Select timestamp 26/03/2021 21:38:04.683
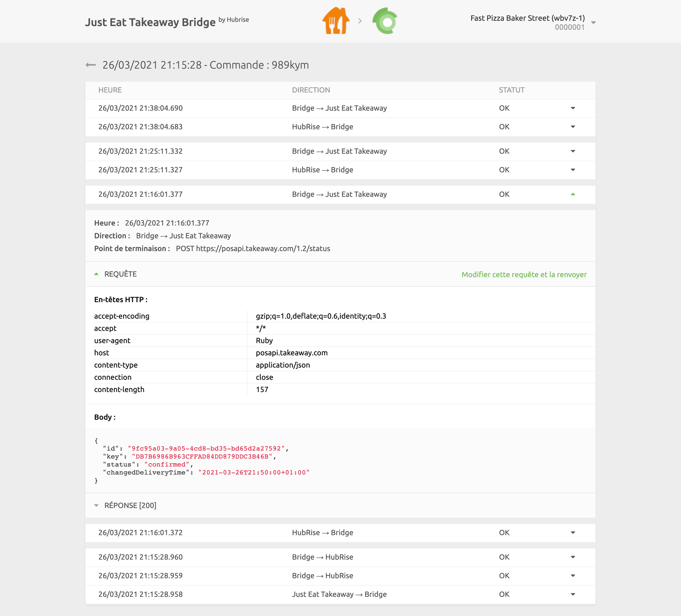This screenshot has height=616, width=681. (x=140, y=127)
